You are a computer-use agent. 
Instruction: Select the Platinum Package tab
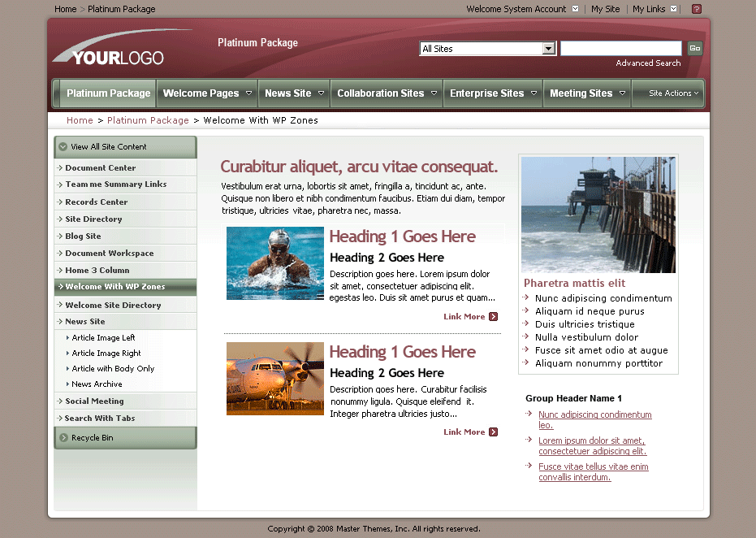point(106,93)
